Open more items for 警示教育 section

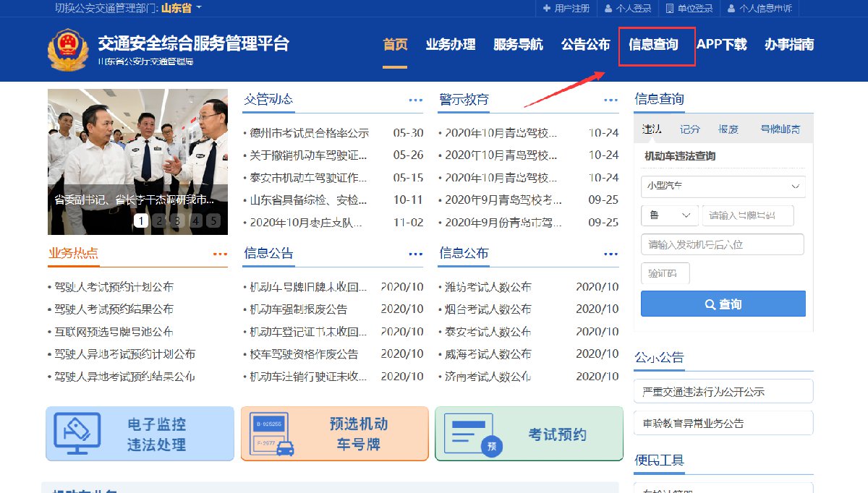[610, 100]
